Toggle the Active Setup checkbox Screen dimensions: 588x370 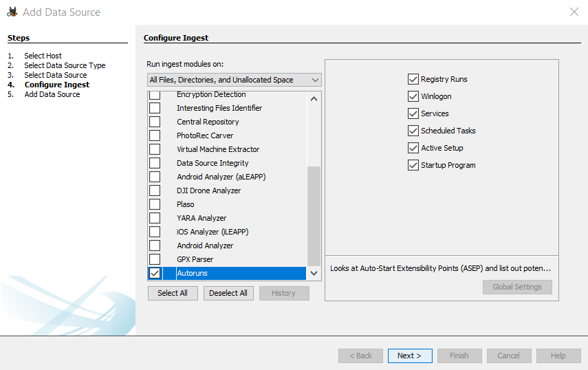[x=413, y=148]
